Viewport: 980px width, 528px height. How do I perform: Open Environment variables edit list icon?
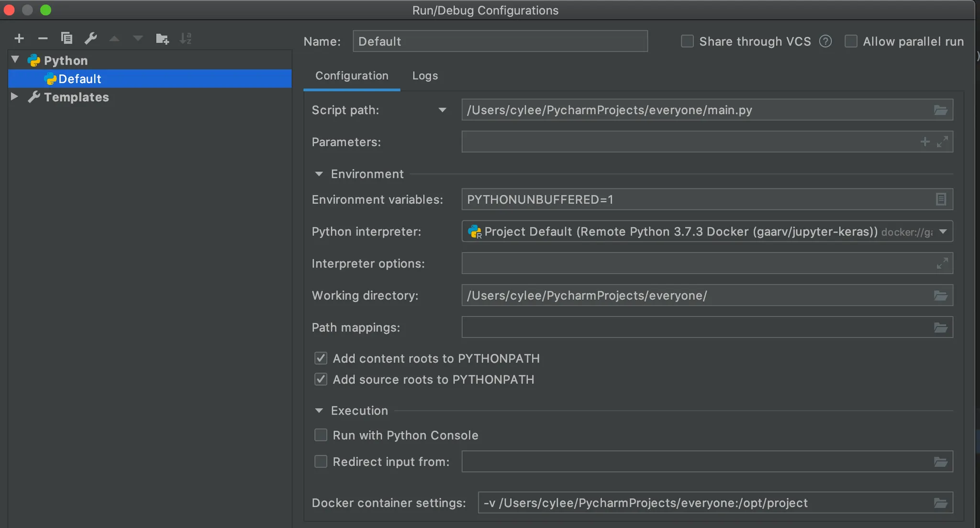940,199
